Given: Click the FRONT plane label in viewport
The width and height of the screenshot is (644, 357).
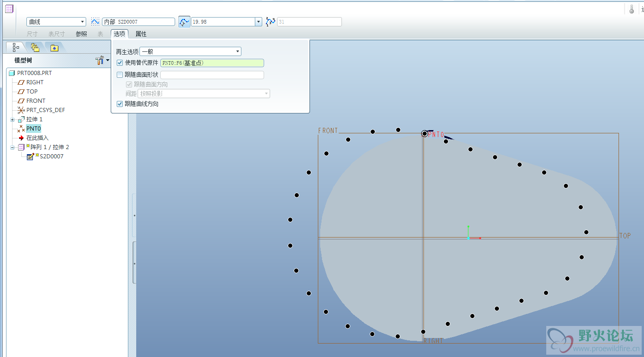Looking at the screenshot, I should [328, 131].
